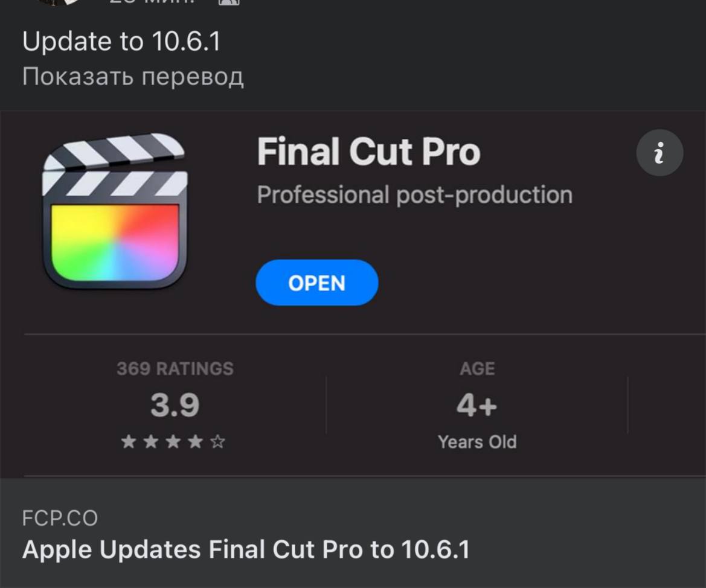Click the Update to 10.6.1 post text
This screenshot has width=706, height=588.
(x=121, y=42)
